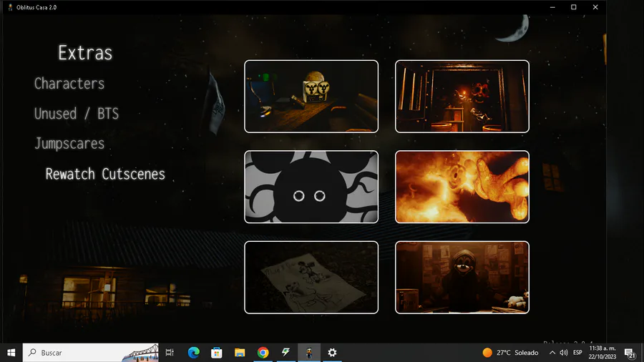Image resolution: width=644 pixels, height=362 pixels.
Task: Select Rewatch Cutscenes in Extras menu
Action: coord(105,174)
